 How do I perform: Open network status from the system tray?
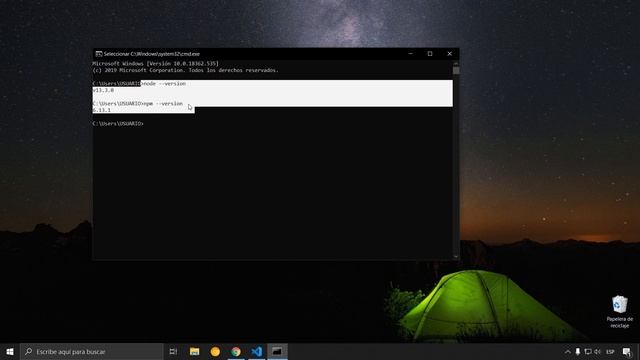[588, 351]
